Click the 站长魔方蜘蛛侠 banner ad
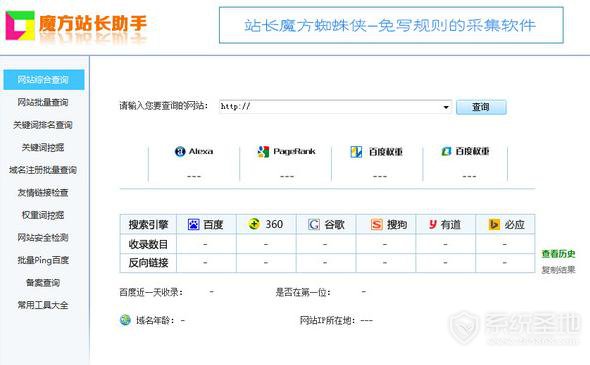Screen dimensions: 590x365 [391, 25]
